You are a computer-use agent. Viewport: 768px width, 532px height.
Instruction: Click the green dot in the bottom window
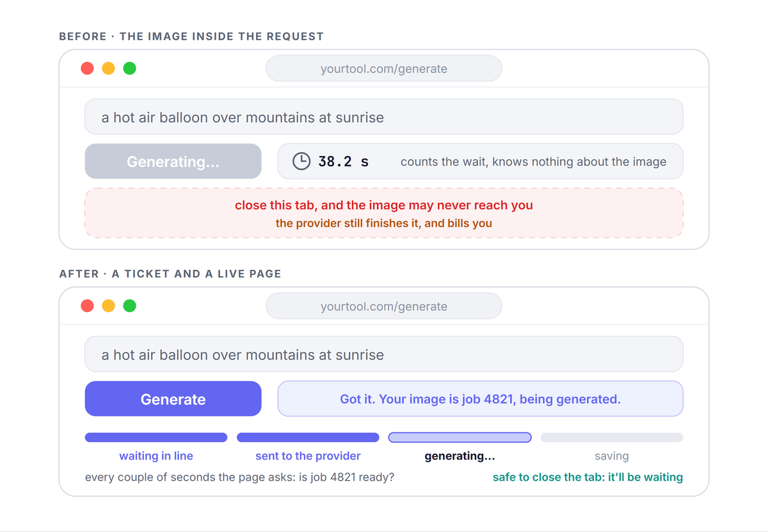point(129,306)
